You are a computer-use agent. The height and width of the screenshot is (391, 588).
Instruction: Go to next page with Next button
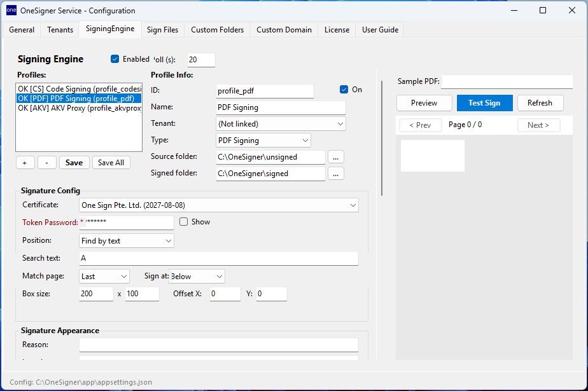(538, 125)
